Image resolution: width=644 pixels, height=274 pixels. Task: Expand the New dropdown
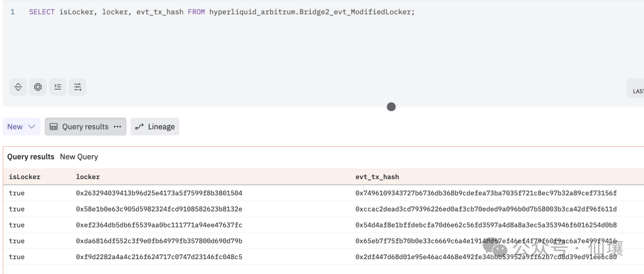[x=21, y=127]
